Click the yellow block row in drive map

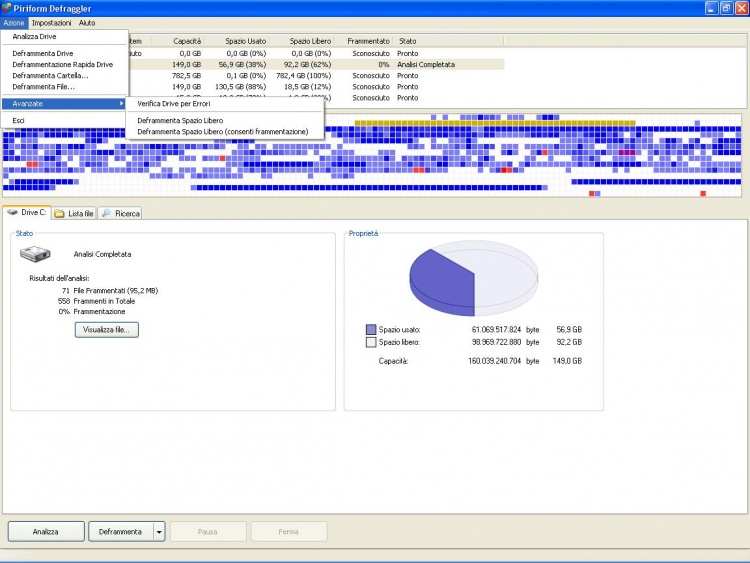pyautogui.click(x=495, y=123)
